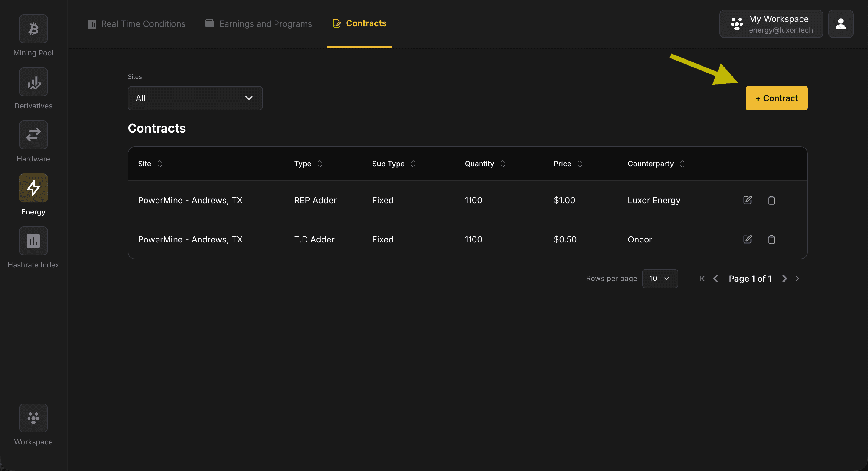868x471 pixels.
Task: Open My Workspace account menu
Action: click(771, 23)
